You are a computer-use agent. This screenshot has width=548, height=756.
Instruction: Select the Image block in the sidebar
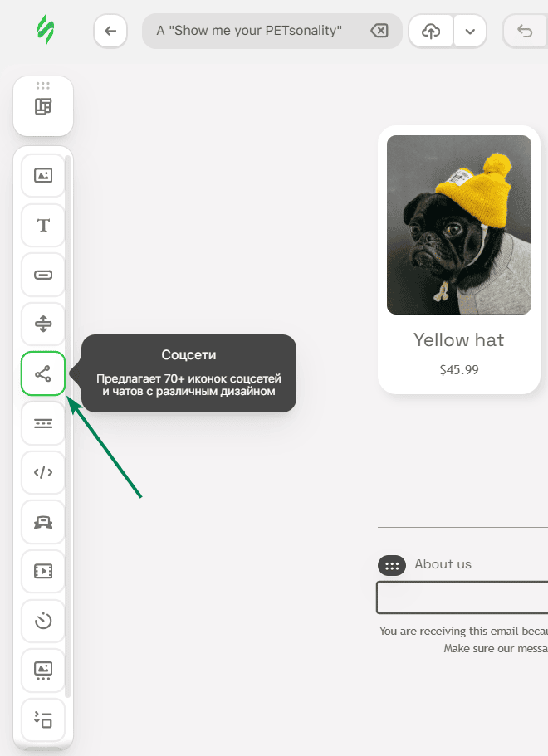43,176
